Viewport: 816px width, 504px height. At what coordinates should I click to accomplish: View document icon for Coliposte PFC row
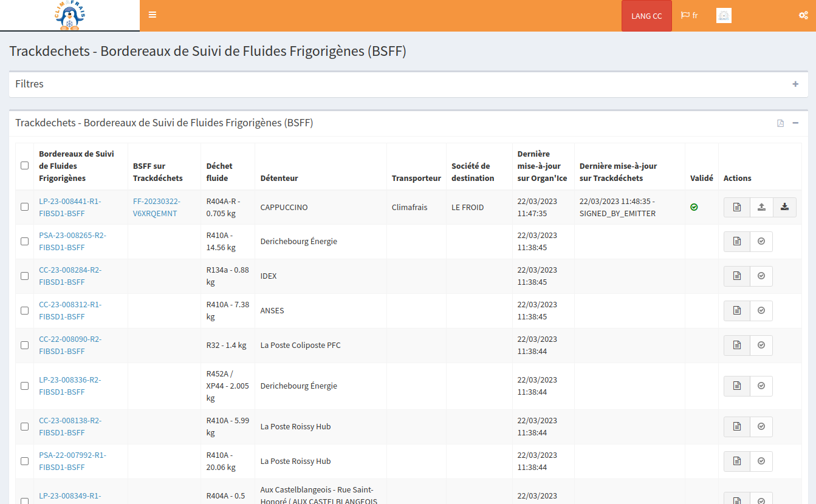pos(737,345)
